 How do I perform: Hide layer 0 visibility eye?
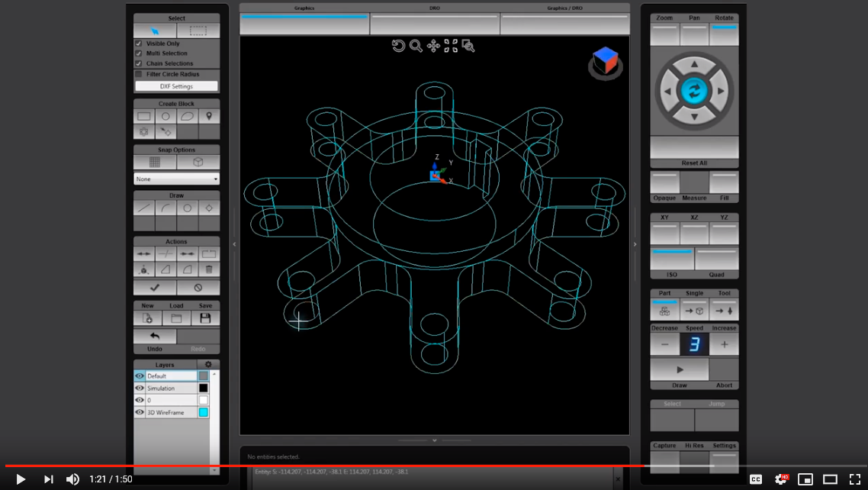tap(140, 400)
